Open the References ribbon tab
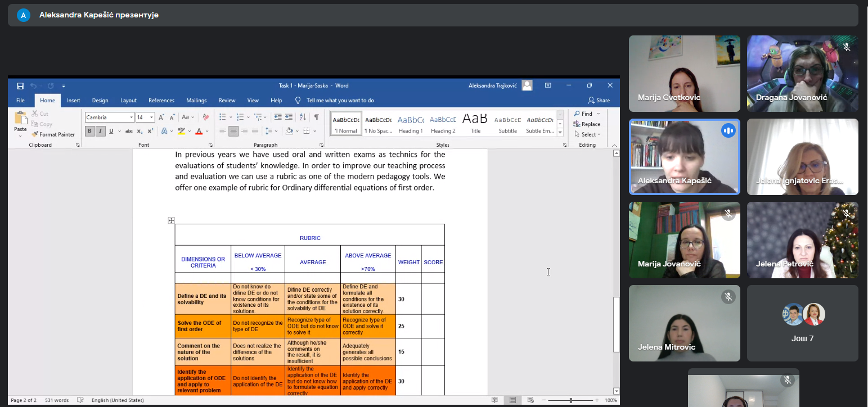This screenshot has height=407, width=868. (161, 101)
